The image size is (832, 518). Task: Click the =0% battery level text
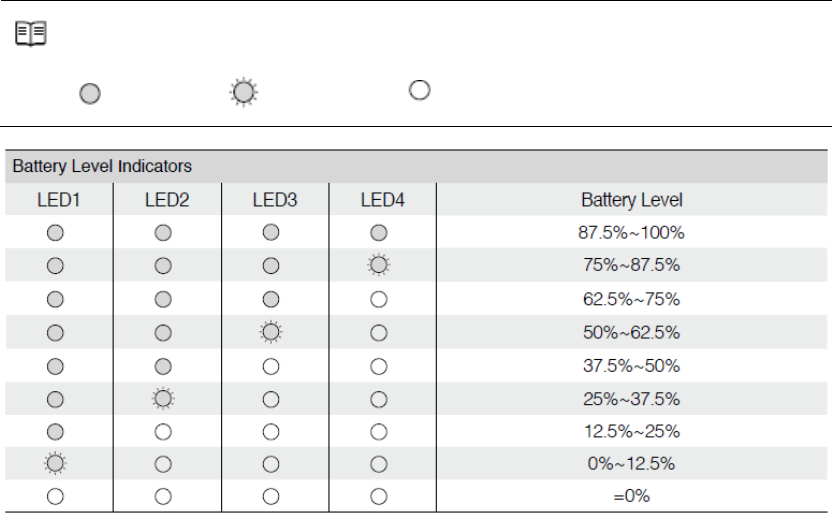(x=631, y=496)
